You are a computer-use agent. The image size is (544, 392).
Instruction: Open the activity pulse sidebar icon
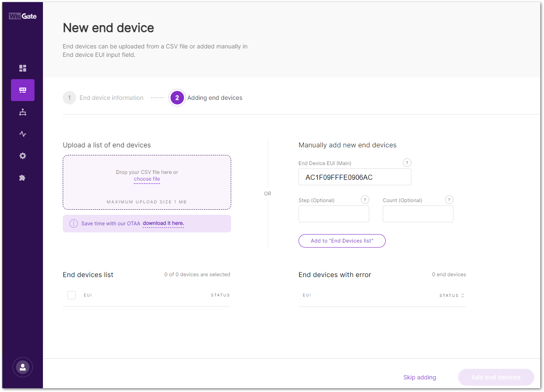[x=23, y=134]
